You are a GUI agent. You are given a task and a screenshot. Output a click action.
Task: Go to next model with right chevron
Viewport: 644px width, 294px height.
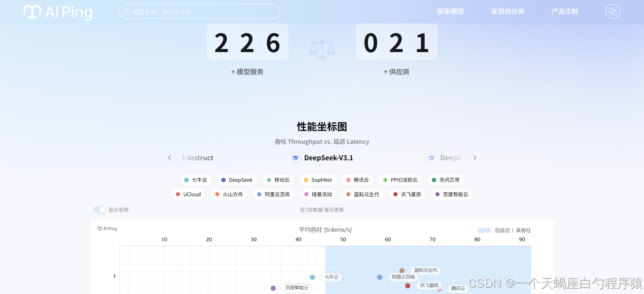coord(475,158)
